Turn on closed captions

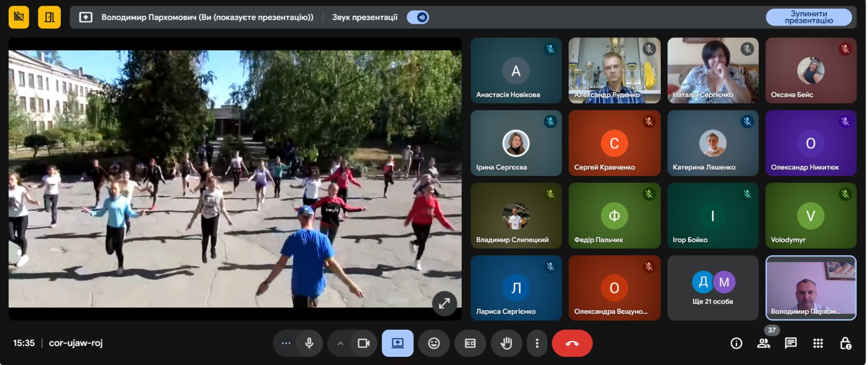(x=470, y=343)
